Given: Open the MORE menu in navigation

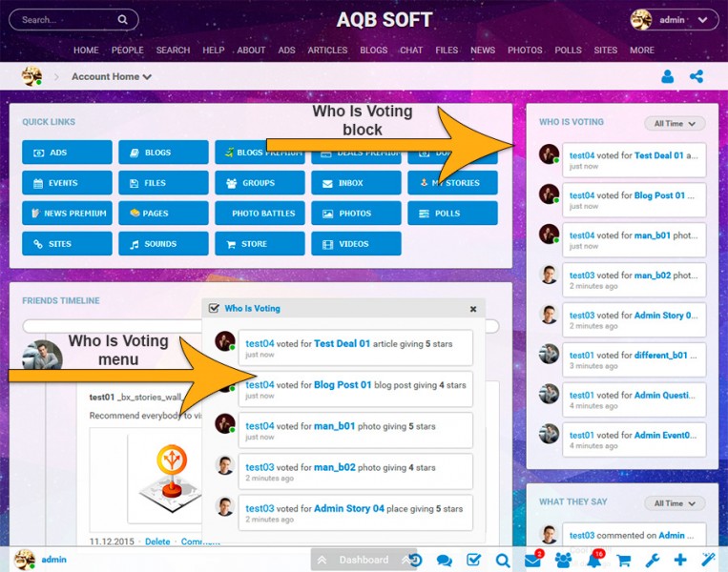Looking at the screenshot, I should point(641,51).
